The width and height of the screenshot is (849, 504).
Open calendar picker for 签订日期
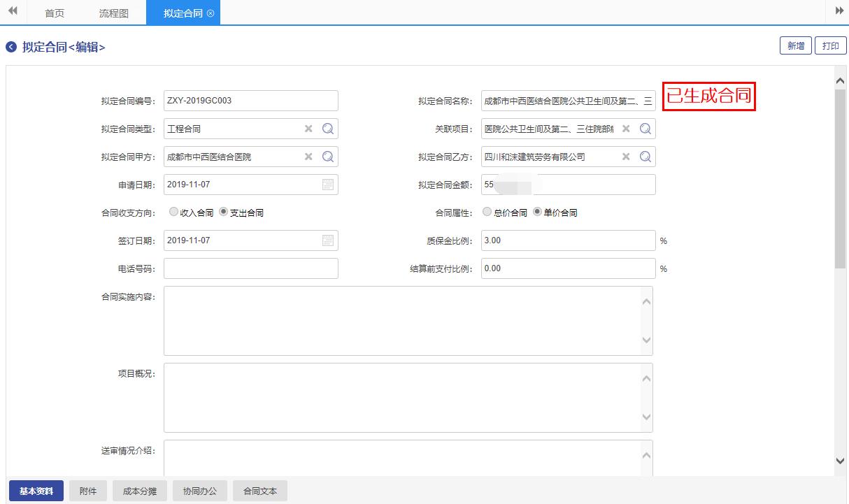(x=328, y=240)
